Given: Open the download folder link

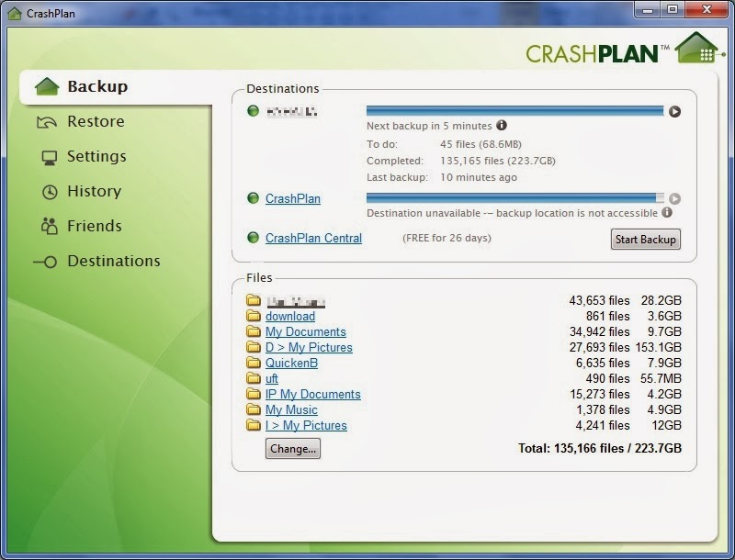Looking at the screenshot, I should (290, 316).
